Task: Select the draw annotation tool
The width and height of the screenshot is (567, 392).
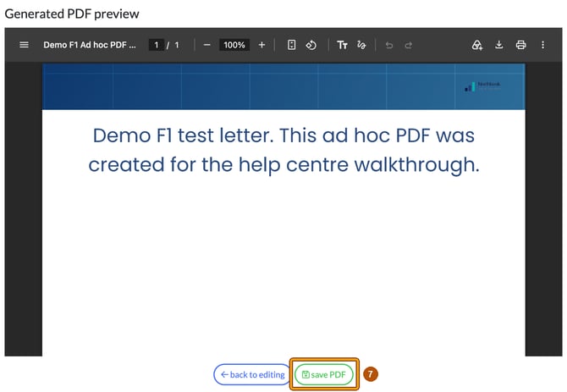Action: click(x=361, y=45)
